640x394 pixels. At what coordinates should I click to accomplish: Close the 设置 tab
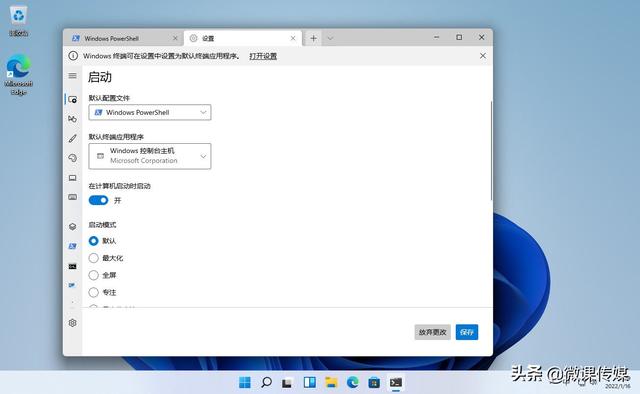coord(293,38)
